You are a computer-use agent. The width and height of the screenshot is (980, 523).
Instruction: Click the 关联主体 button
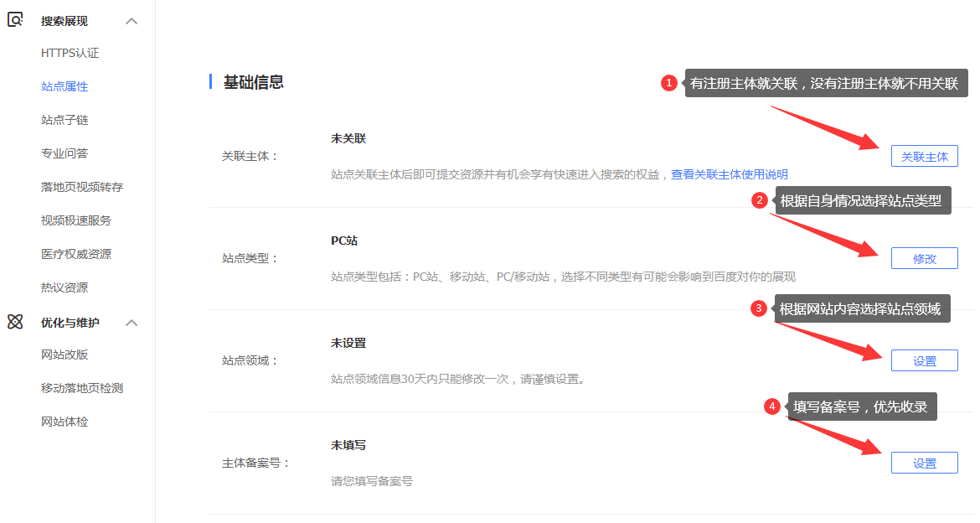point(924,156)
